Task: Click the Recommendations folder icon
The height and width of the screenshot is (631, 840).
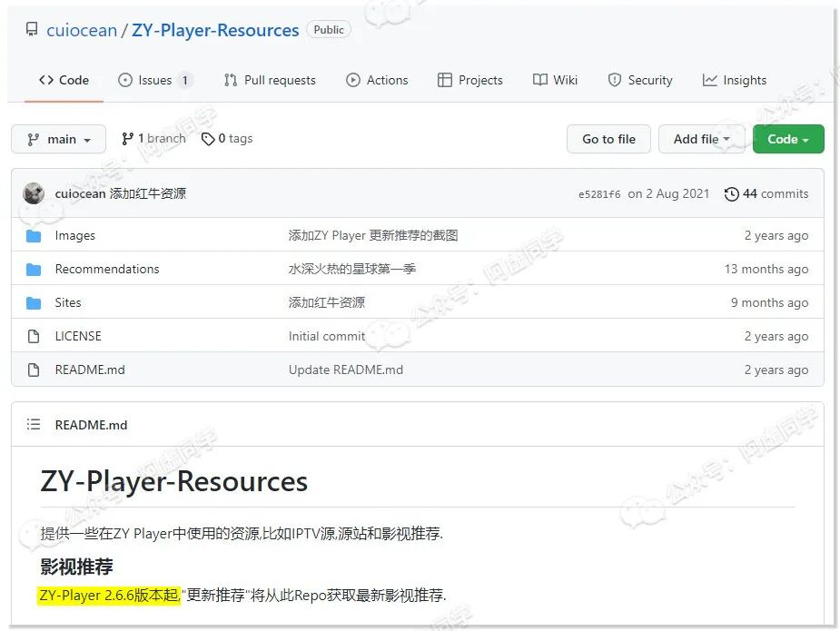Action: [34, 270]
